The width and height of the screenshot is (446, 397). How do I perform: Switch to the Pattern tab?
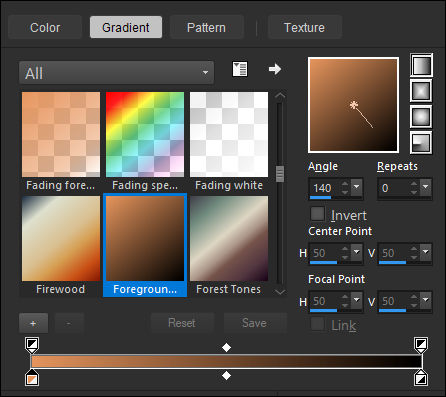coord(206,27)
